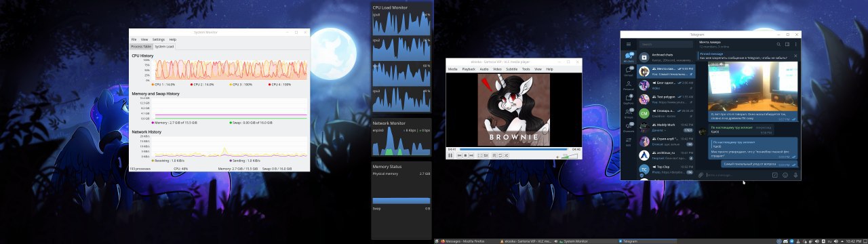The height and width of the screenshot is (244, 868).
Task: Open the 10:42 PM clock calendar
Action: (x=854, y=241)
